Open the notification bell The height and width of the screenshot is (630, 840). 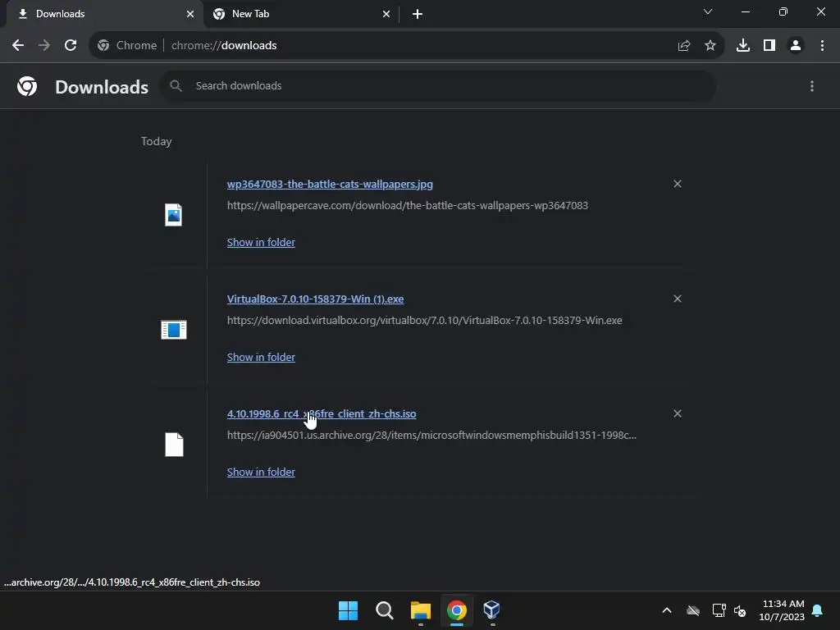point(818,610)
